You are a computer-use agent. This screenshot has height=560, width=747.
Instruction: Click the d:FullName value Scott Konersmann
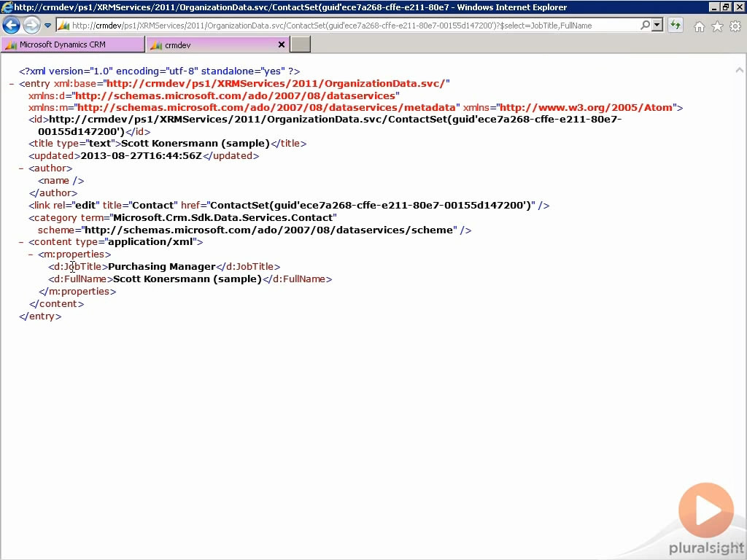[187, 279]
